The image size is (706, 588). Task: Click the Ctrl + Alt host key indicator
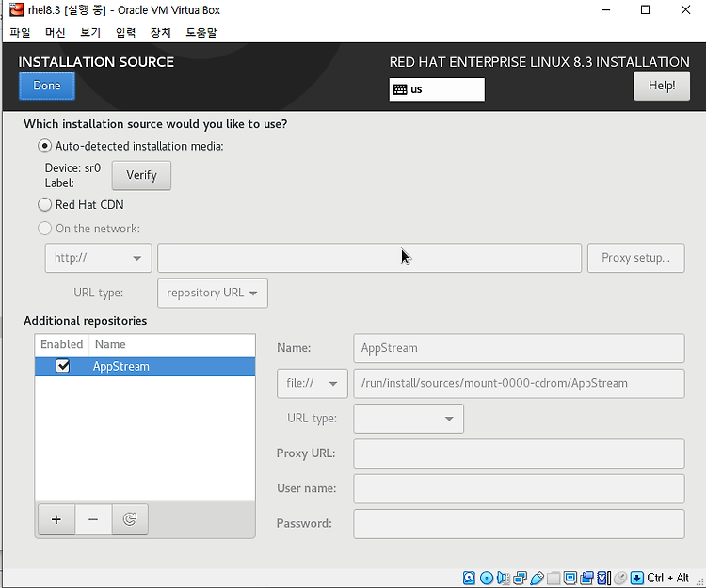(x=667, y=578)
